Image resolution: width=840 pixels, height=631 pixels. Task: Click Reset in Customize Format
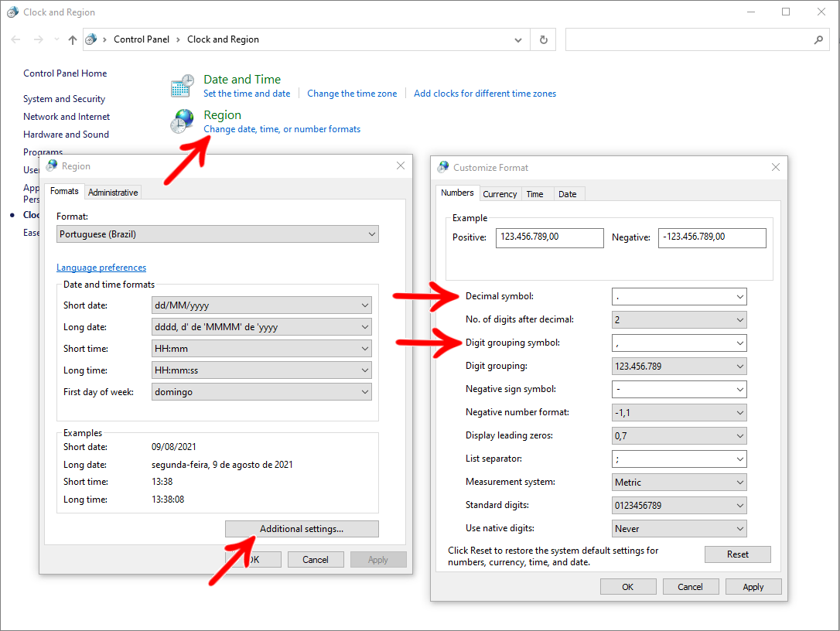click(738, 554)
